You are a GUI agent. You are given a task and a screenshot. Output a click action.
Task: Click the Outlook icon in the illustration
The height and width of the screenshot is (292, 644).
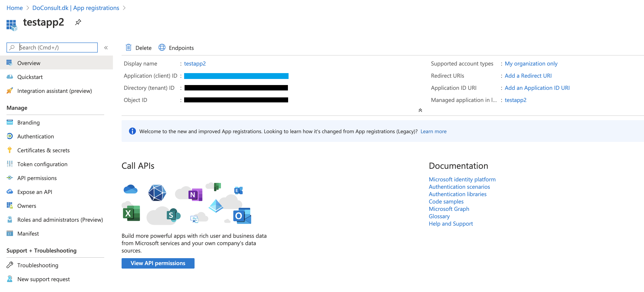pos(242,216)
